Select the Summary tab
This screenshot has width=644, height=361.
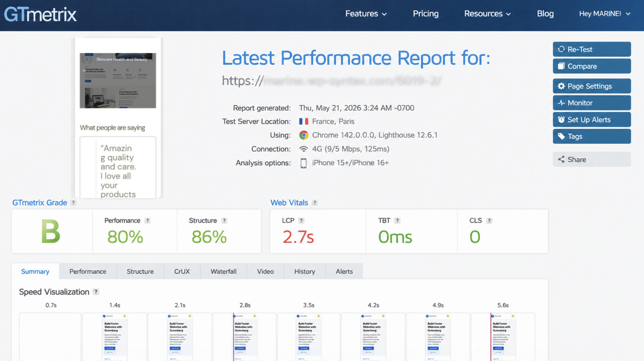click(35, 271)
